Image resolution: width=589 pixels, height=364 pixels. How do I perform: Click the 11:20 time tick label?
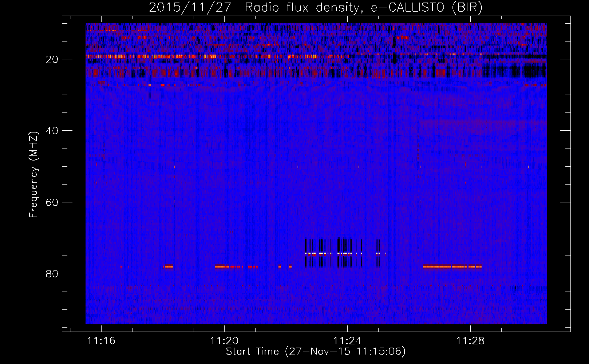[224, 341]
